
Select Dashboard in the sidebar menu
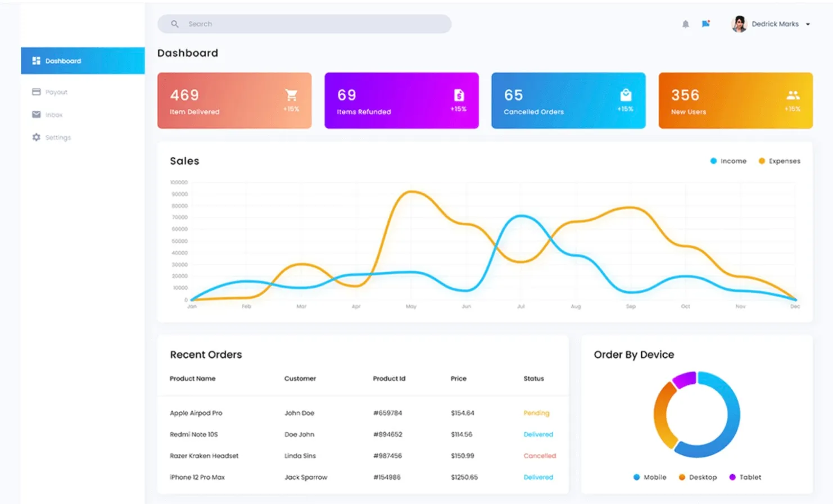83,61
